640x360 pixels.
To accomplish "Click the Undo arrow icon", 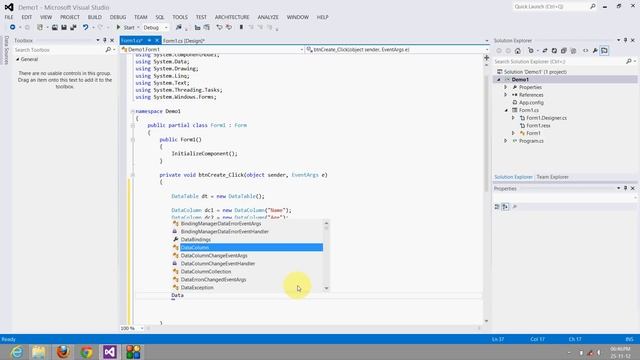I will 85,27.
